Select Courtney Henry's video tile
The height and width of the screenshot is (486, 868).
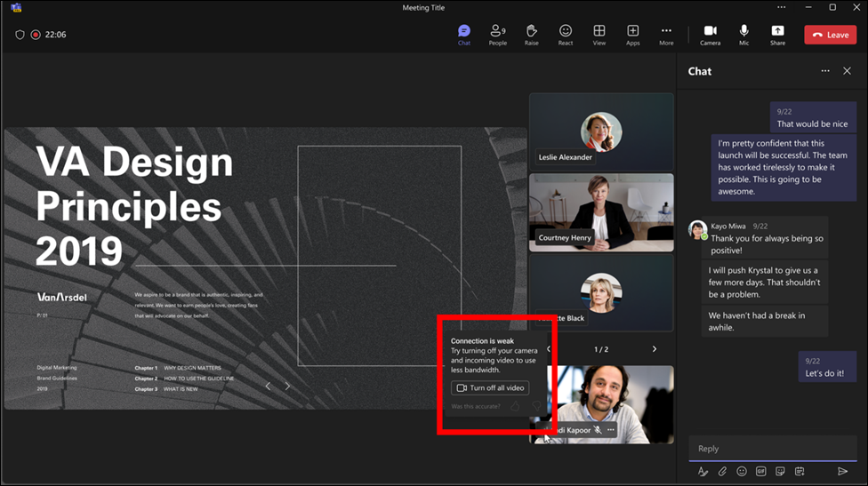[x=601, y=212]
